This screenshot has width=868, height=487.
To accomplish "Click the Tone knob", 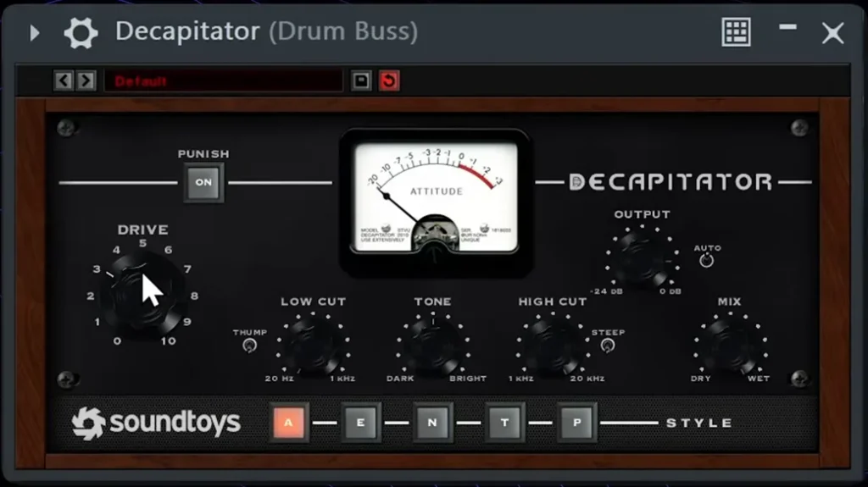I will (x=433, y=347).
